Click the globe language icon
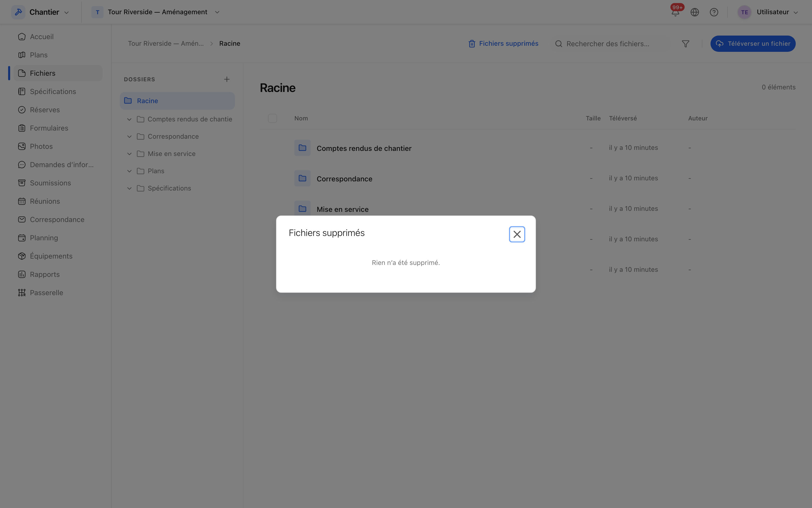 tap(695, 12)
